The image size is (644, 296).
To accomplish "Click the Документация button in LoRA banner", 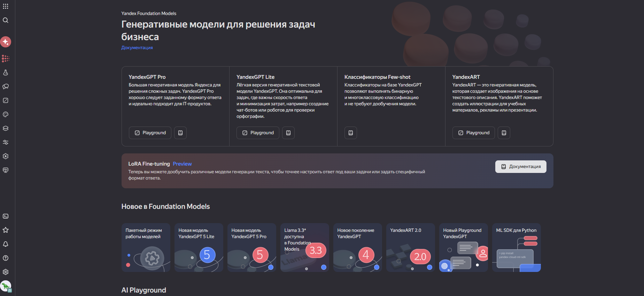I will click(x=521, y=167).
